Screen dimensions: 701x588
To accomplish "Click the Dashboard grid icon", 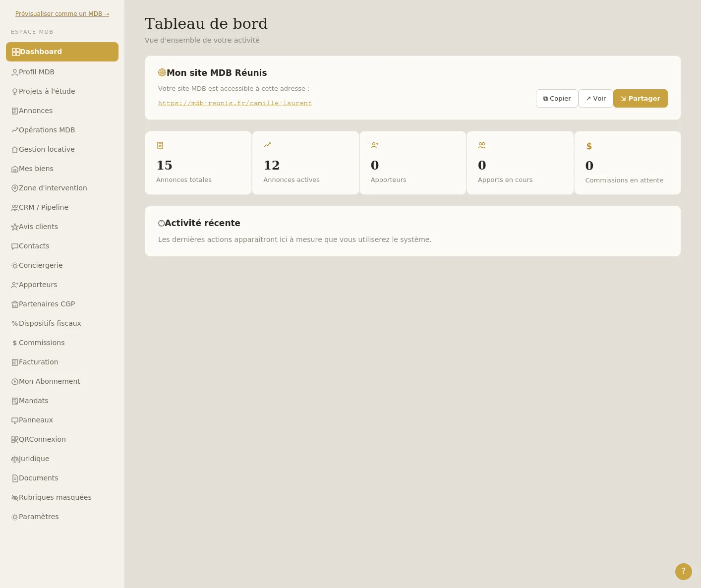I will click(x=15, y=52).
